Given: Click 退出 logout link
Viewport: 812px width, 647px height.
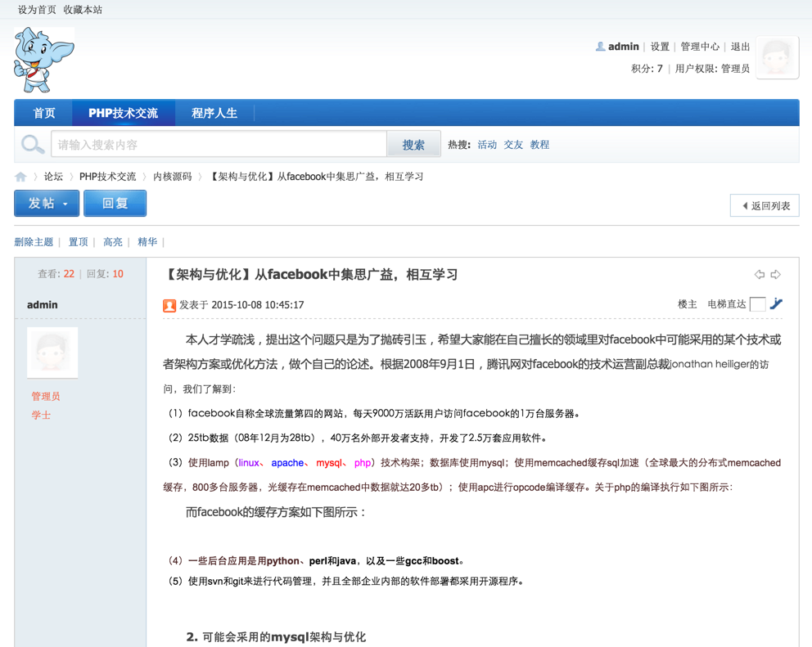Looking at the screenshot, I should pyautogui.click(x=740, y=47).
